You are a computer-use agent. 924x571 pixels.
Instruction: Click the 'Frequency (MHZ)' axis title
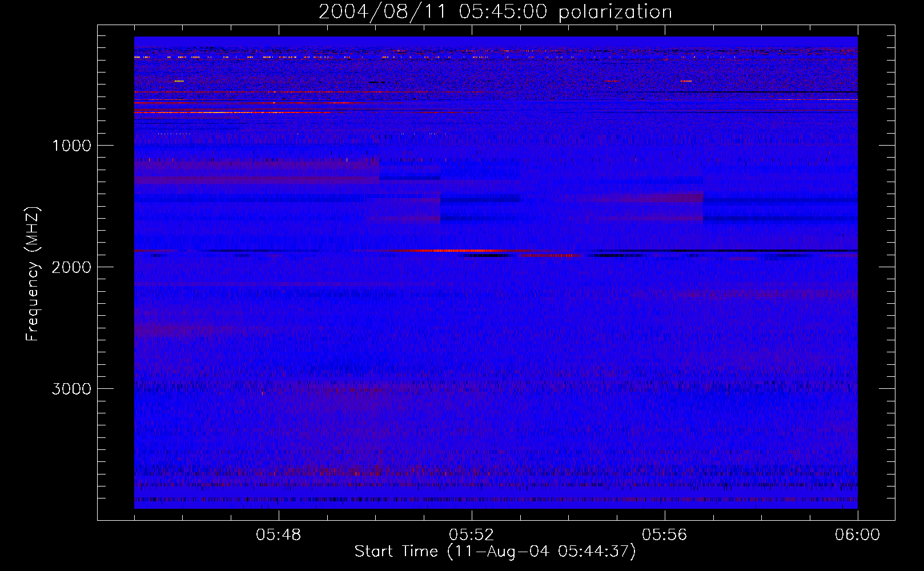click(33, 274)
